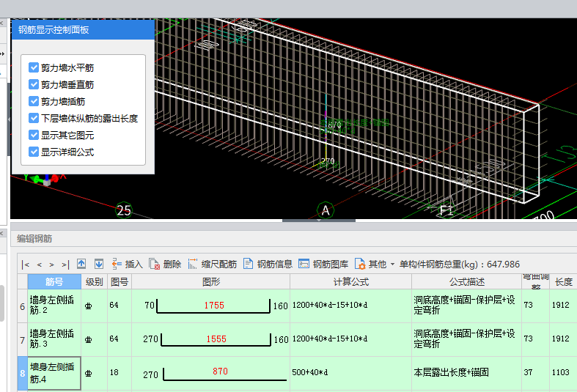This screenshot has height=392, width=577.
Task: Go to next rebar record
Action: 52,265
